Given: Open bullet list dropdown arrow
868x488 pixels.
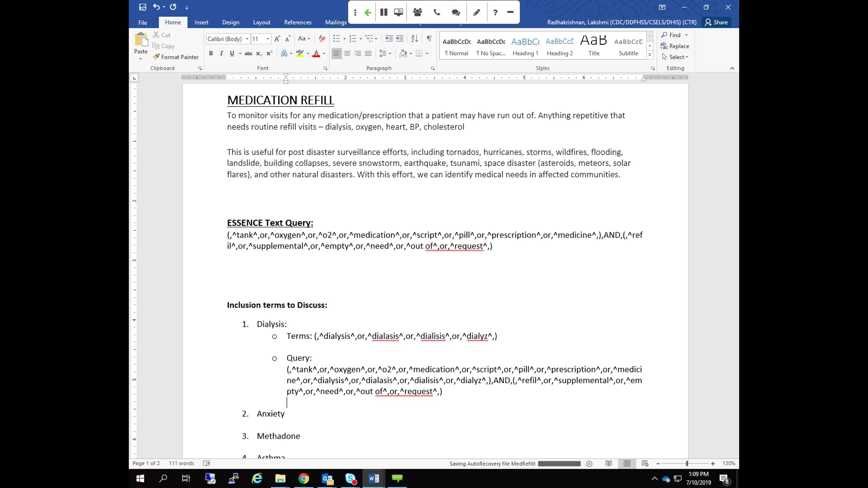Looking at the screenshot, I should click(344, 39).
